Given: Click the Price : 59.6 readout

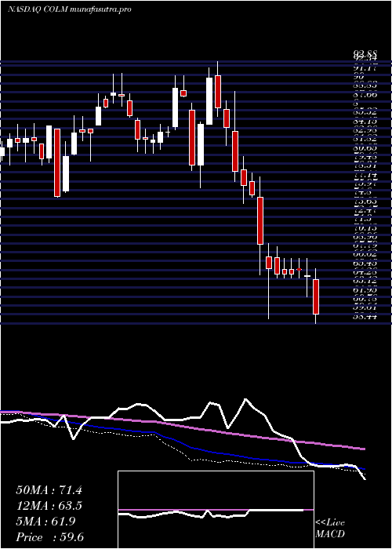Looking at the screenshot, I should coord(49,537).
